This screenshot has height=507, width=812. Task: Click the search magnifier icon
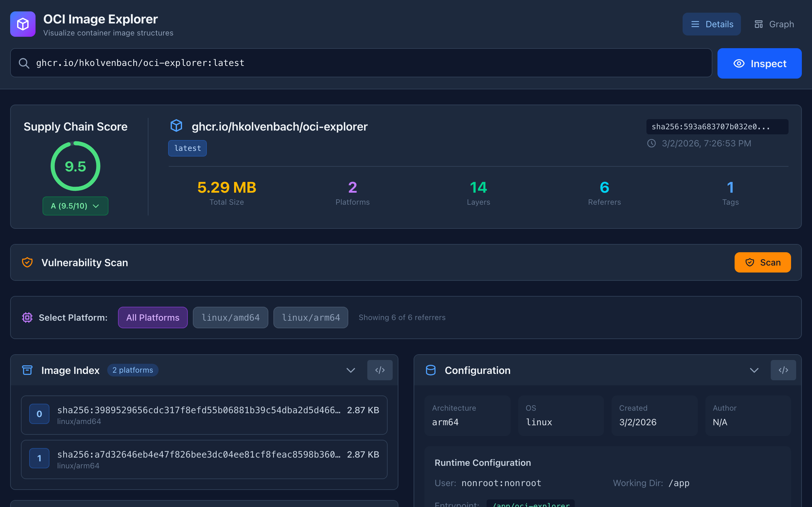click(24, 63)
